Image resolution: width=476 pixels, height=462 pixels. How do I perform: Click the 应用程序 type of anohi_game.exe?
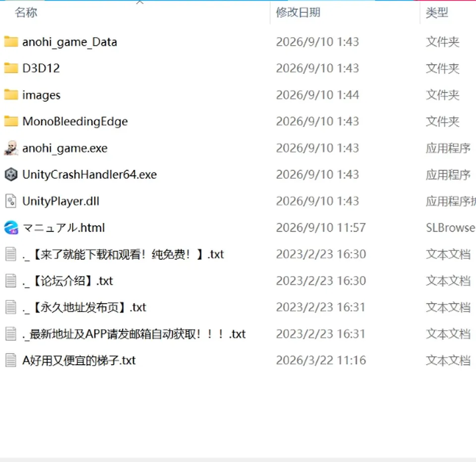448,148
